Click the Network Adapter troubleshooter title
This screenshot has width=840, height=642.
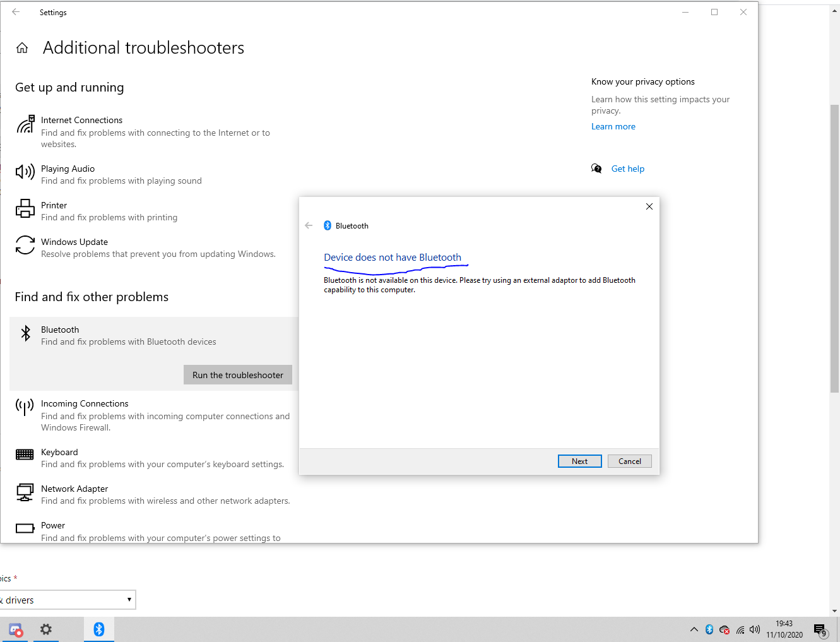(x=74, y=489)
